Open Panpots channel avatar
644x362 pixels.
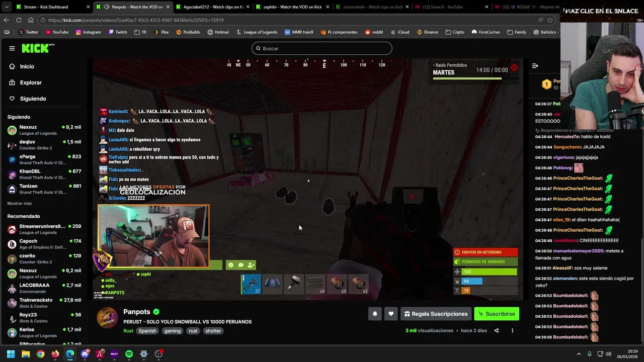tap(107, 318)
